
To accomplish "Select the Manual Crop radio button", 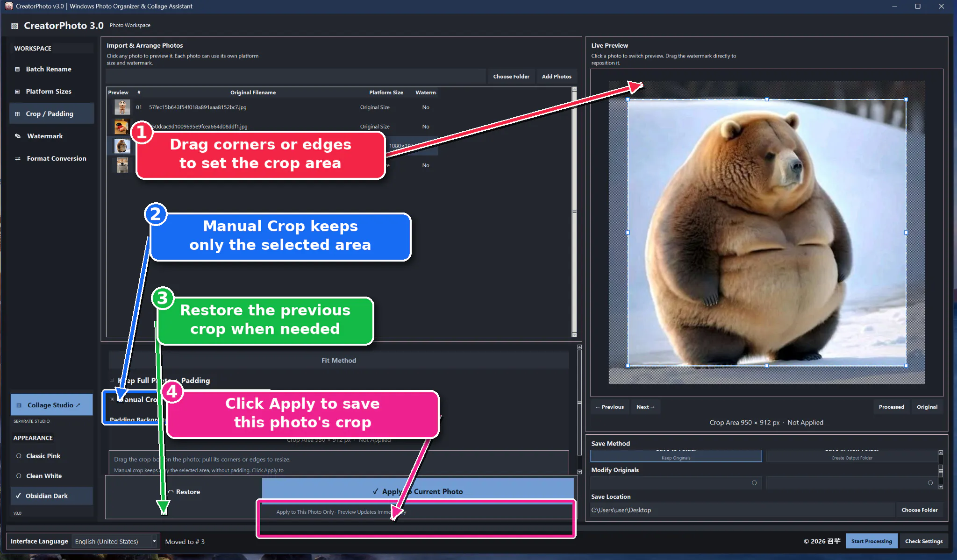I will 112,399.
